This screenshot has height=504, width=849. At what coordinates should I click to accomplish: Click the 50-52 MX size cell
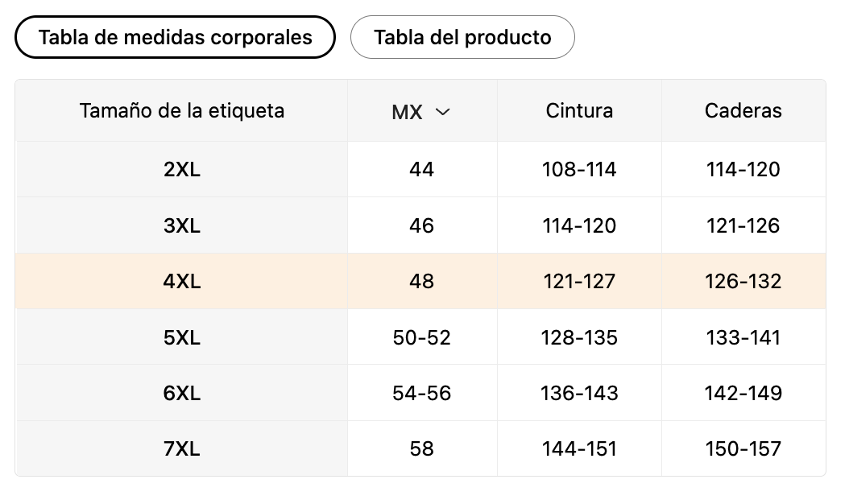(x=422, y=337)
